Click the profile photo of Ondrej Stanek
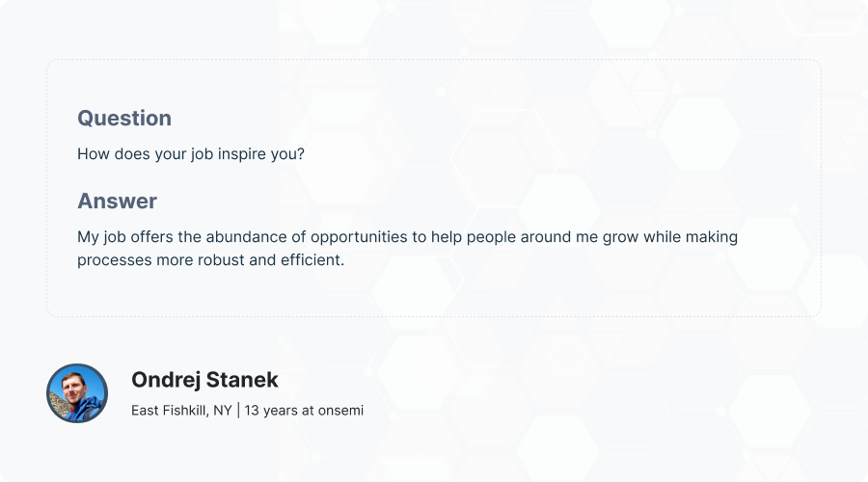 tap(77, 393)
